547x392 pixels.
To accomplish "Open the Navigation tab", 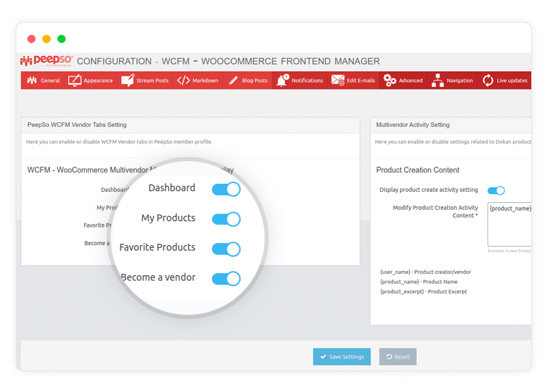I will pos(452,81).
